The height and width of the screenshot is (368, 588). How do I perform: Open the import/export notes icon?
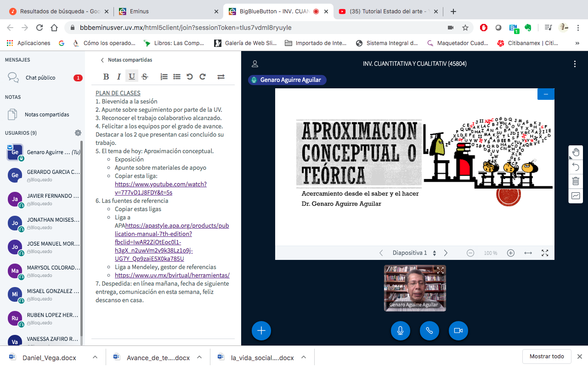coord(221,77)
